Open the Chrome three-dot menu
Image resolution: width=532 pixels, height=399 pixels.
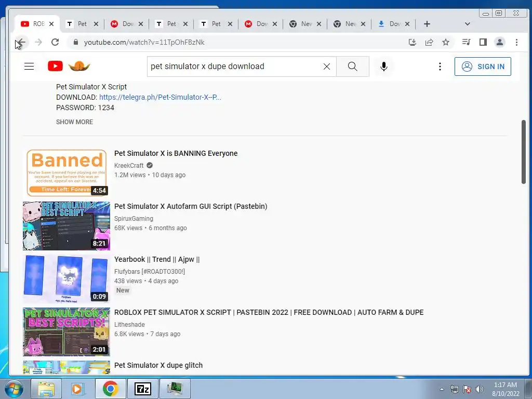coord(516,42)
